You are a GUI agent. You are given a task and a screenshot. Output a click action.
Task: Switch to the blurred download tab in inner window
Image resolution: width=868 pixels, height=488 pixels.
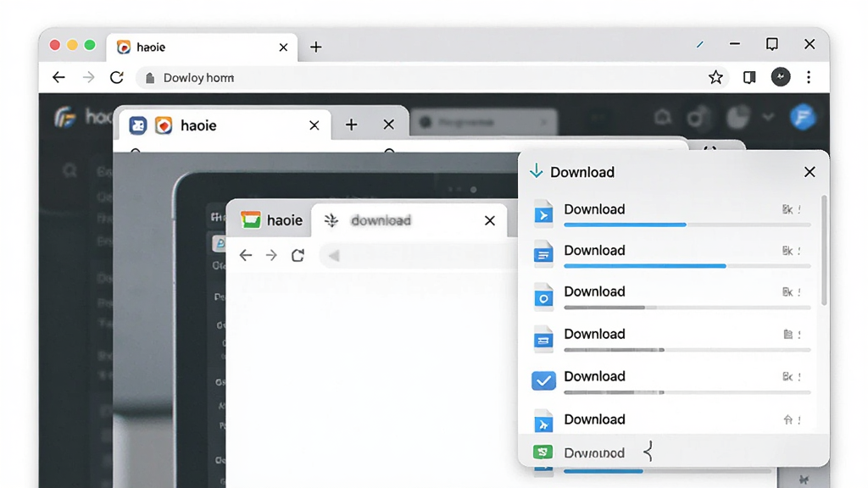click(381, 220)
